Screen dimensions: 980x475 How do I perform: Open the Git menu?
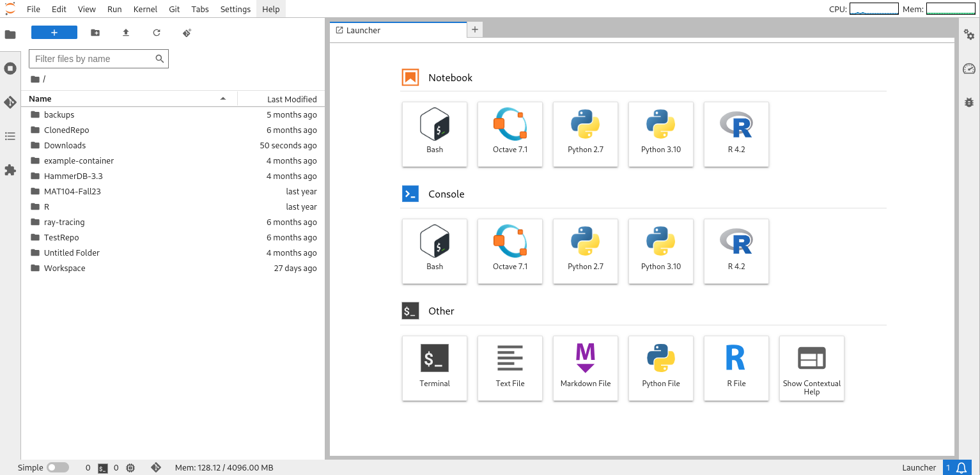175,9
